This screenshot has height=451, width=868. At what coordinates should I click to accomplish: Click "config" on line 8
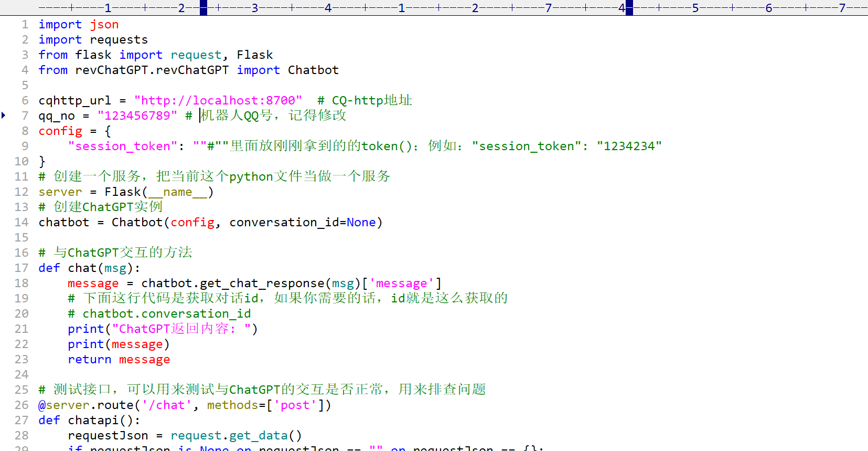click(60, 131)
